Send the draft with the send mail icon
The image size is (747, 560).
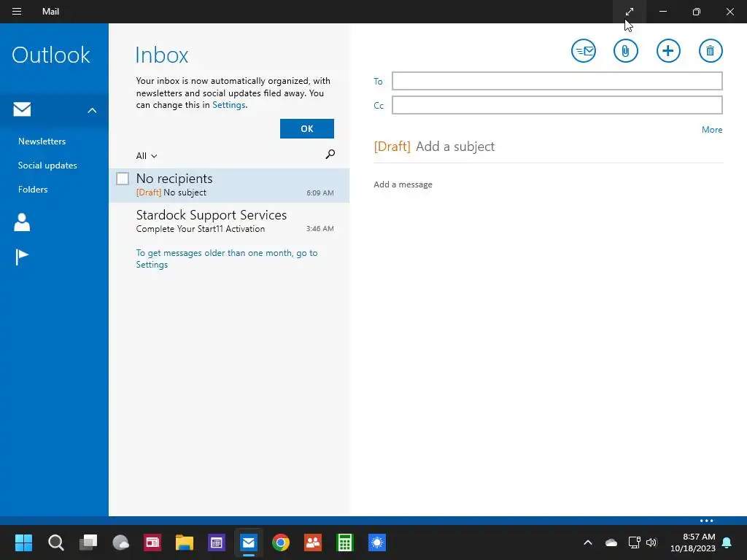[x=583, y=50]
